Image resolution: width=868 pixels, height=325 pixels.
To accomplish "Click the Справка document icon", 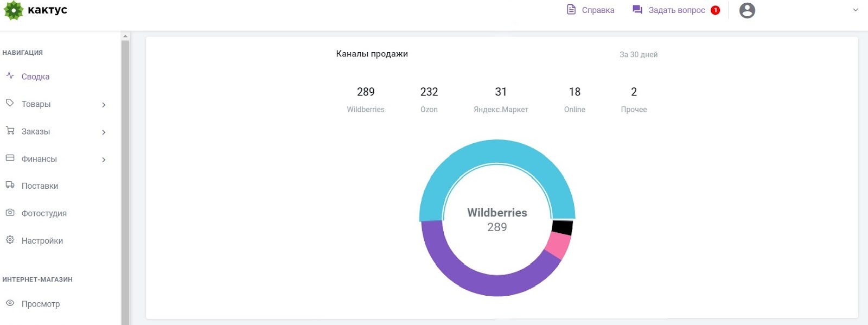I will [x=571, y=10].
